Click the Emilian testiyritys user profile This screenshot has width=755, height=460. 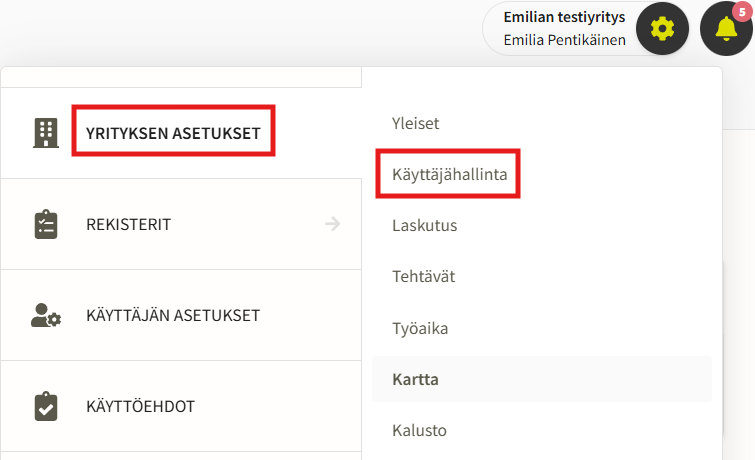pyautogui.click(x=564, y=29)
